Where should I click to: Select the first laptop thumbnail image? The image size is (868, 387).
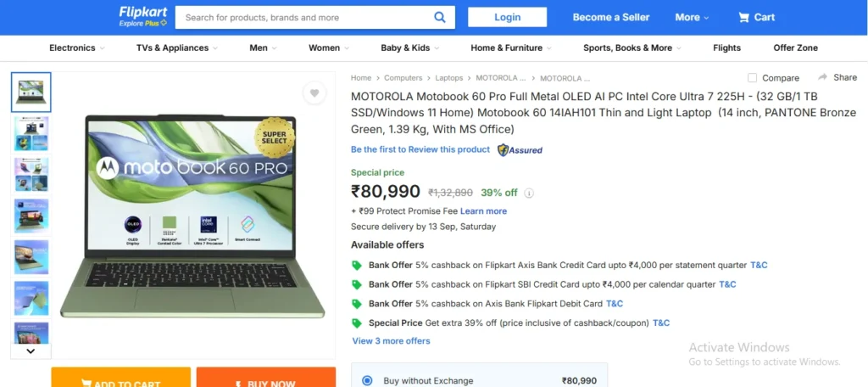tap(31, 92)
